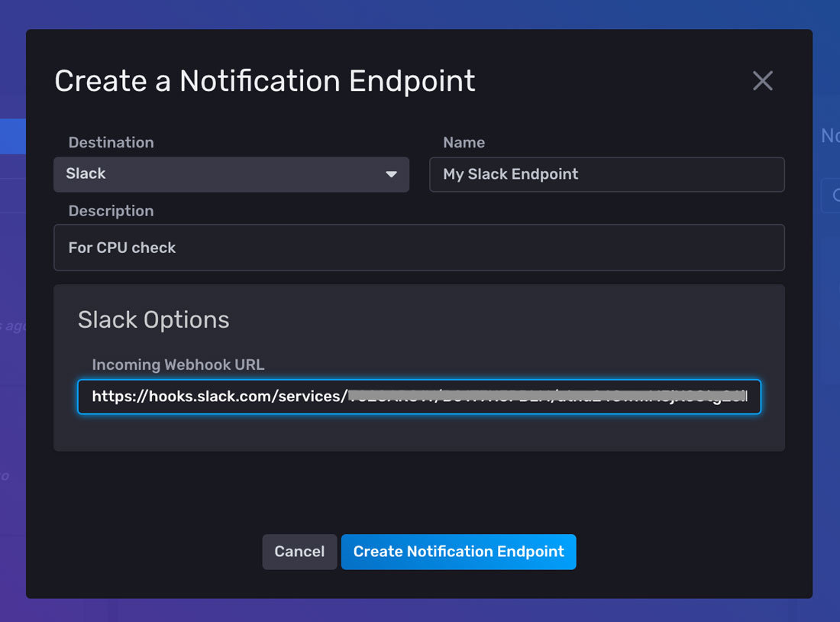Focus the Incoming Webhook URL input
Image resolution: width=840 pixels, height=622 pixels.
418,397
